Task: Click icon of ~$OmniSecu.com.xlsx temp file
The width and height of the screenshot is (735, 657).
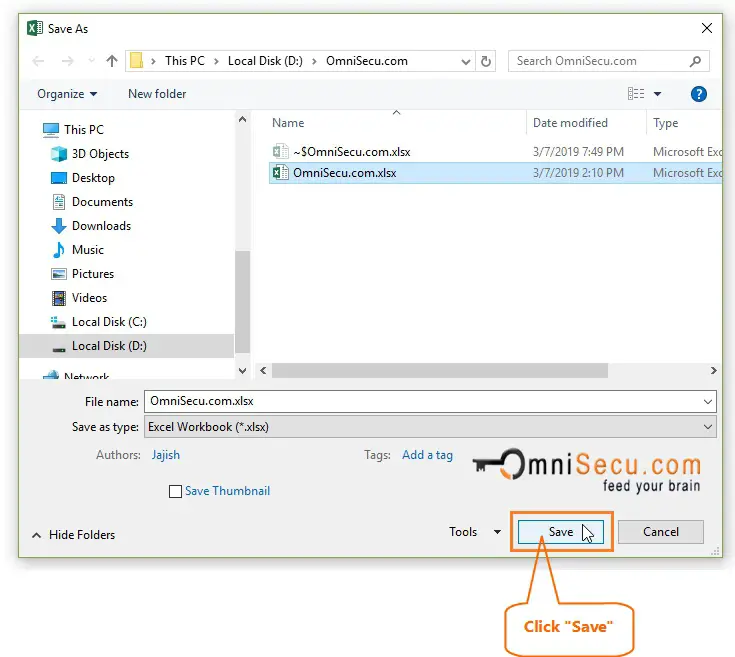Action: coord(280,151)
